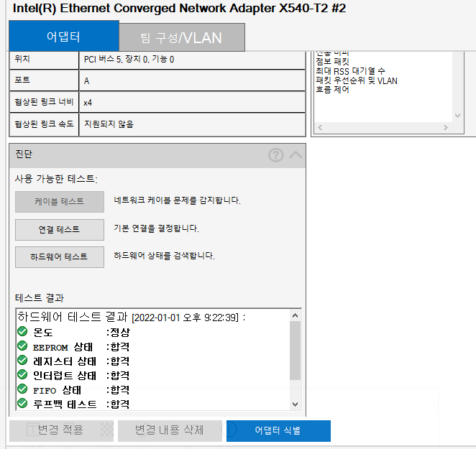Viewport: 476px width, 449px height.
Task: Select 흐름 제어 in feature list
Action: coord(332,90)
